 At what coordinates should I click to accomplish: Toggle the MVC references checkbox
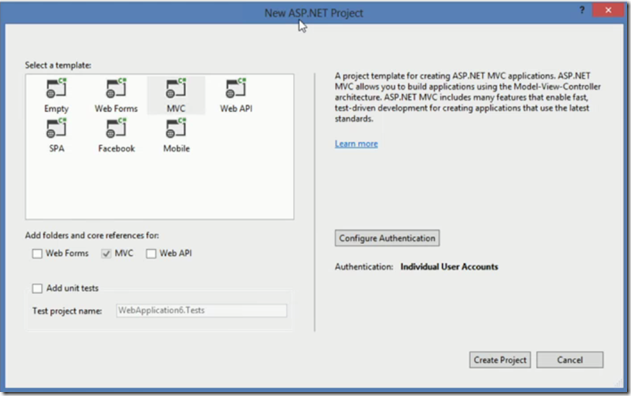pyautogui.click(x=106, y=254)
